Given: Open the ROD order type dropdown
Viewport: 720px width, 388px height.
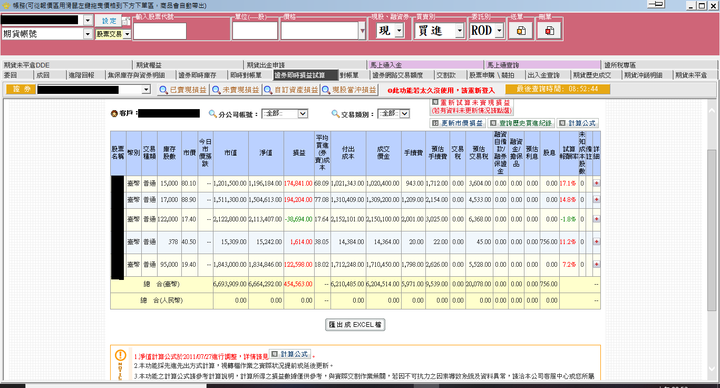Looking at the screenshot, I should coord(499,31).
